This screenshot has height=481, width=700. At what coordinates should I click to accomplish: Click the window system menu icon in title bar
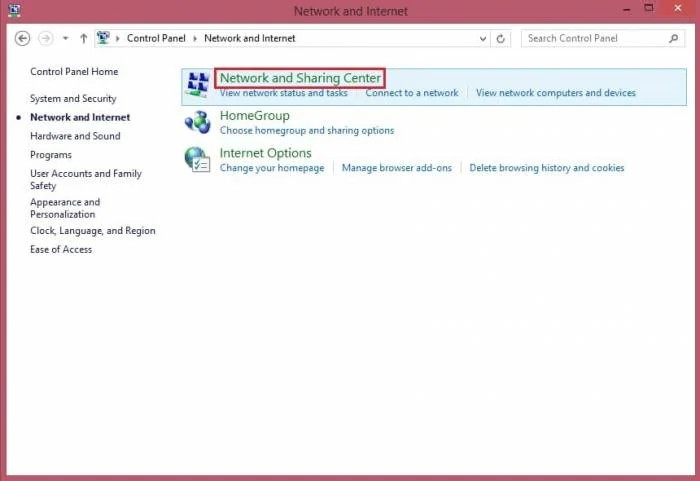(14, 10)
